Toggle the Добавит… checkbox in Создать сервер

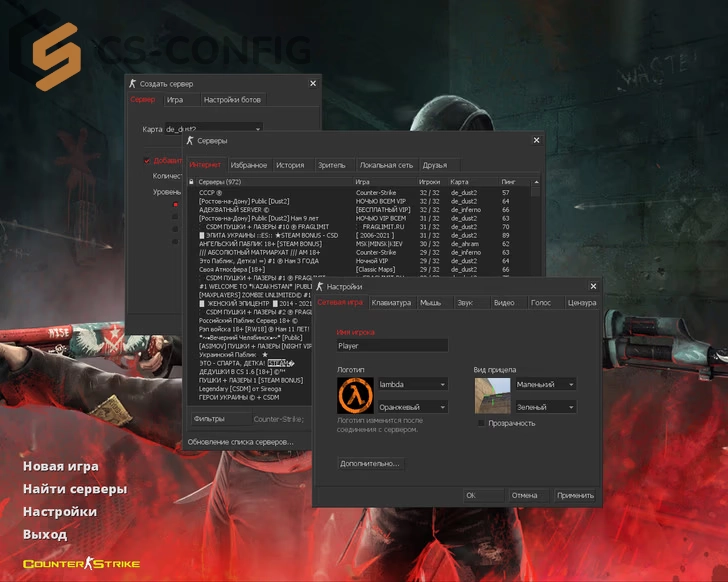[147, 161]
